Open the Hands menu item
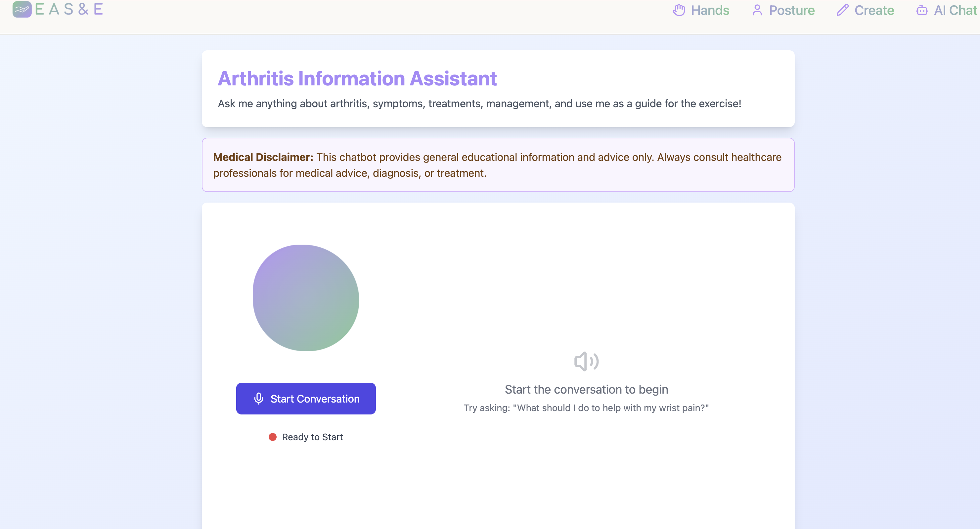Viewport: 980px width, 529px height. click(710, 10)
